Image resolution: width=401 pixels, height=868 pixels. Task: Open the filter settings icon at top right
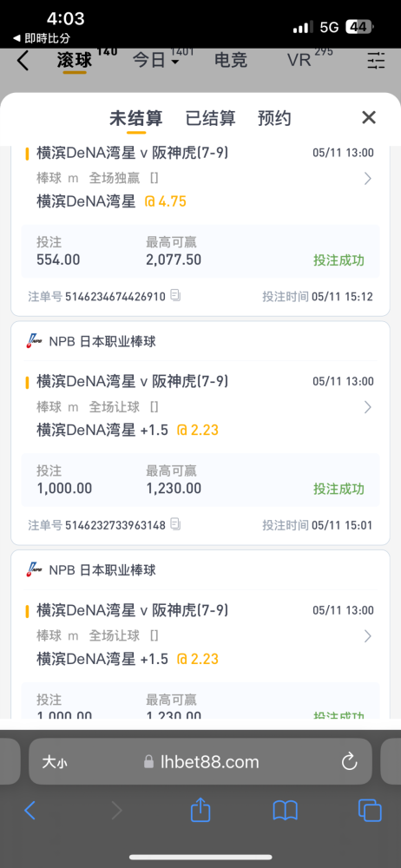376,61
